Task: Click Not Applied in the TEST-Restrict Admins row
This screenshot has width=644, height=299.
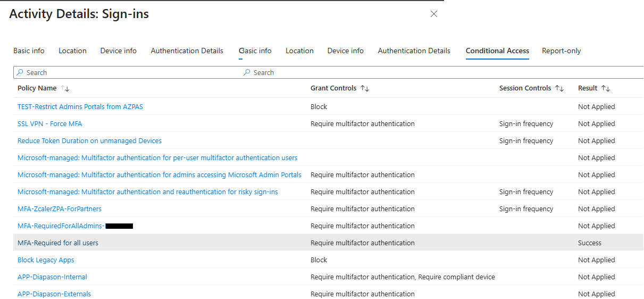Action: tap(597, 107)
